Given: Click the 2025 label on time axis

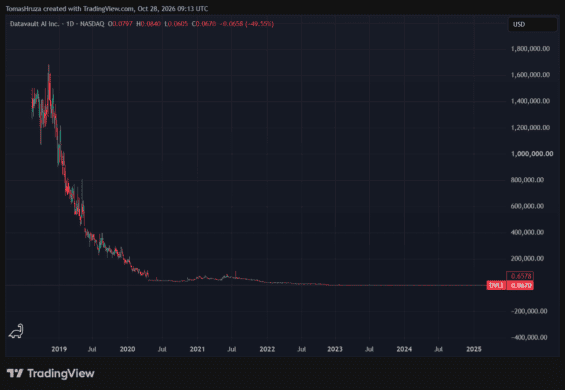Looking at the screenshot, I should click(473, 349).
